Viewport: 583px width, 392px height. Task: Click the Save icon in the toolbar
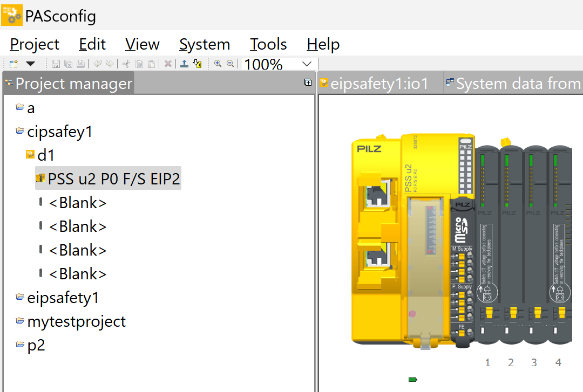56,64
